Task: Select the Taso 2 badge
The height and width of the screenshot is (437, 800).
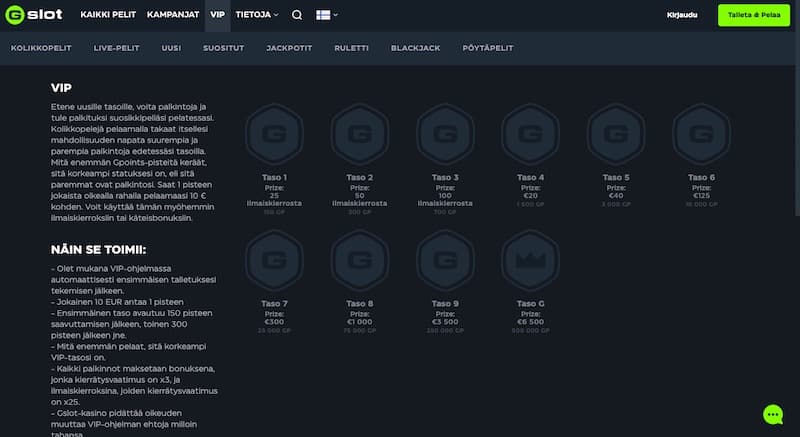Action: [360, 134]
